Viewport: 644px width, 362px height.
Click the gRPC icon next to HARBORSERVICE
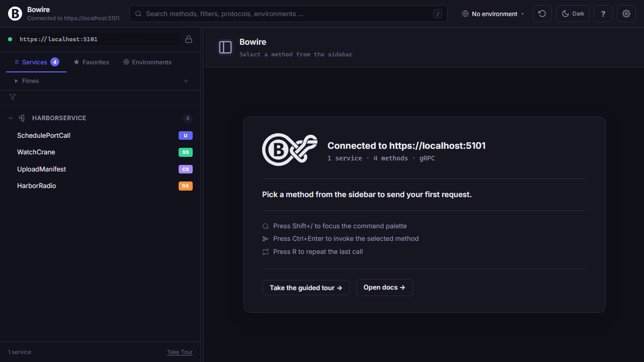click(x=22, y=118)
